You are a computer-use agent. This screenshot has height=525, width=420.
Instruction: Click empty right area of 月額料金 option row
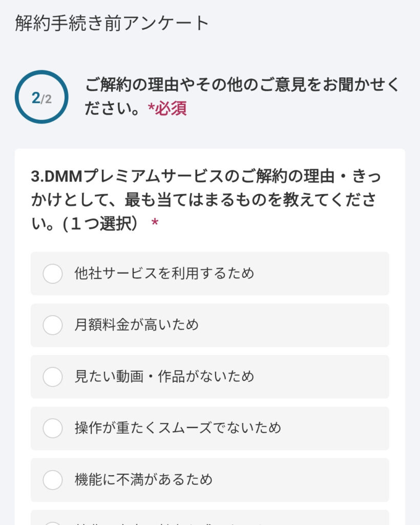click(318, 325)
